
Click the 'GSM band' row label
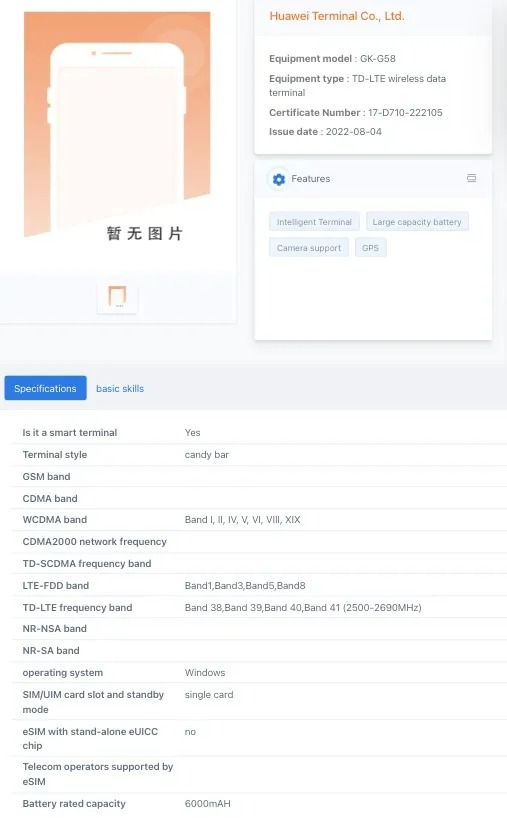tap(46, 476)
